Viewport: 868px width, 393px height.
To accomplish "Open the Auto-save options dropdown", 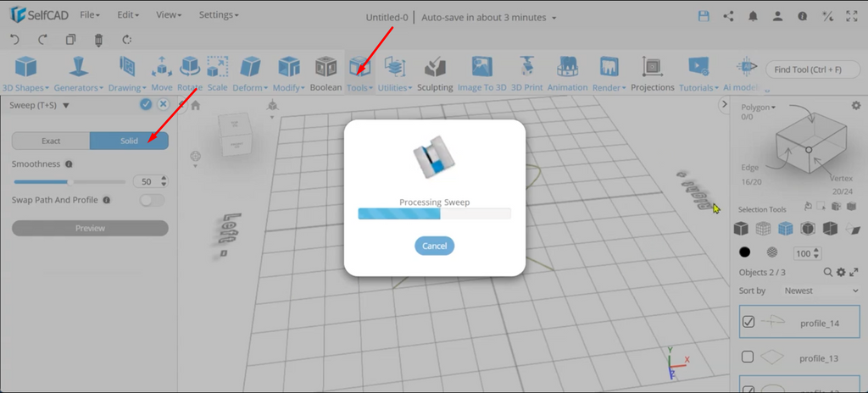I will pyautogui.click(x=554, y=18).
